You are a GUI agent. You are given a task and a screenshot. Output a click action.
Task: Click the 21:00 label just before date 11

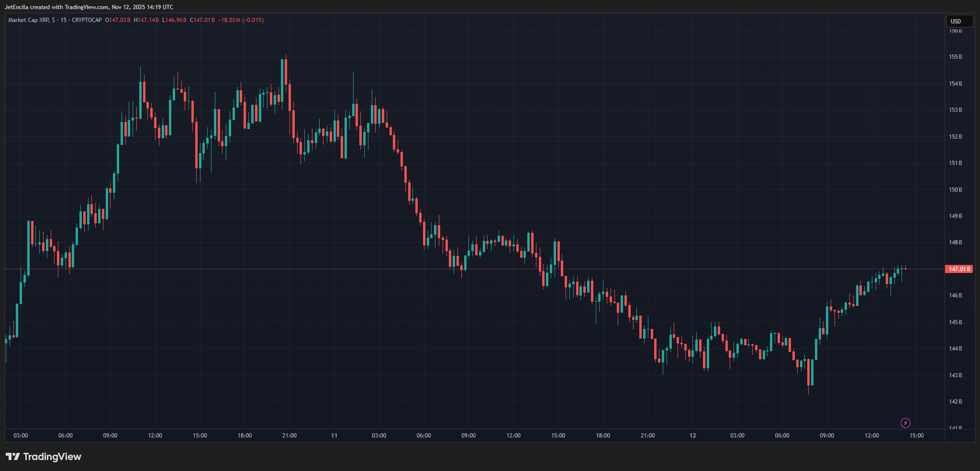tap(289, 436)
